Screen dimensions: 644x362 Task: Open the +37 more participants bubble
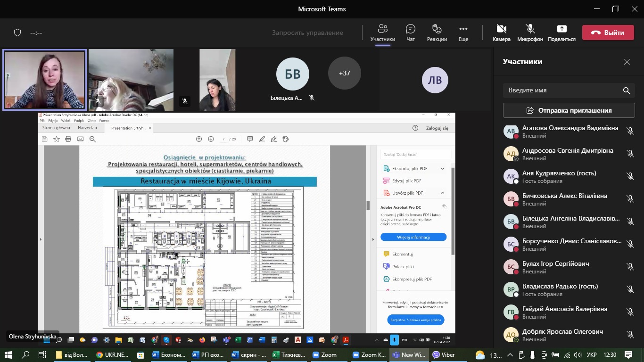345,73
